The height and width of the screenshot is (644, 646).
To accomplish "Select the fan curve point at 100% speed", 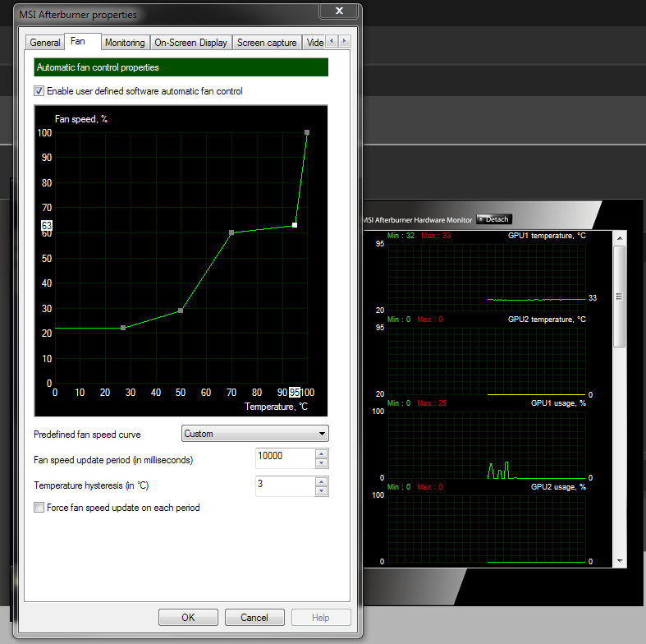I will pos(307,132).
